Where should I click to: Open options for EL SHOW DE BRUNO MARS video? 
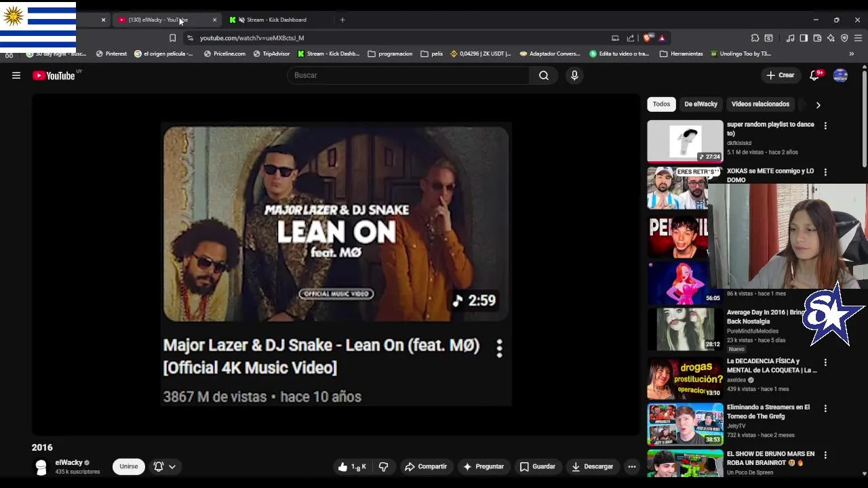click(x=825, y=454)
